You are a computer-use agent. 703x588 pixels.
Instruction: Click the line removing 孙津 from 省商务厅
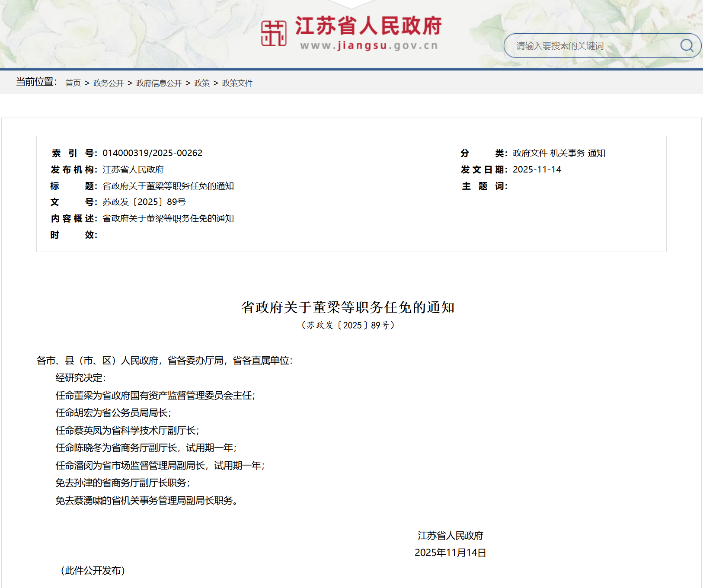[x=123, y=483]
